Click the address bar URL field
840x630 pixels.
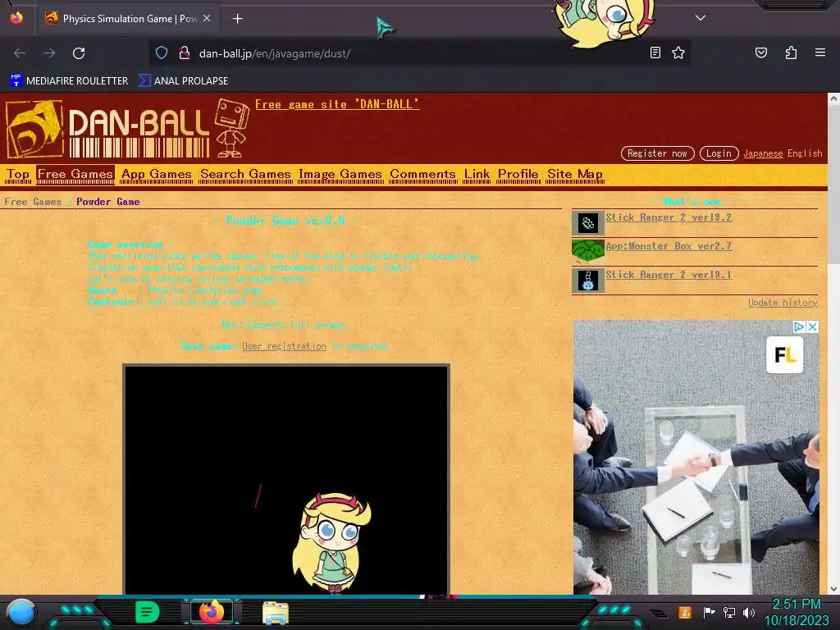[x=418, y=53]
